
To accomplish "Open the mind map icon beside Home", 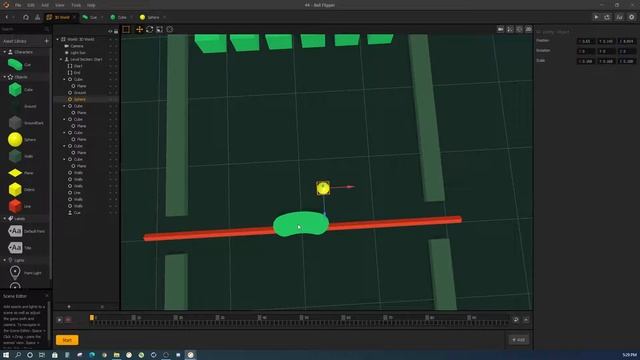I will click(x=37, y=18).
